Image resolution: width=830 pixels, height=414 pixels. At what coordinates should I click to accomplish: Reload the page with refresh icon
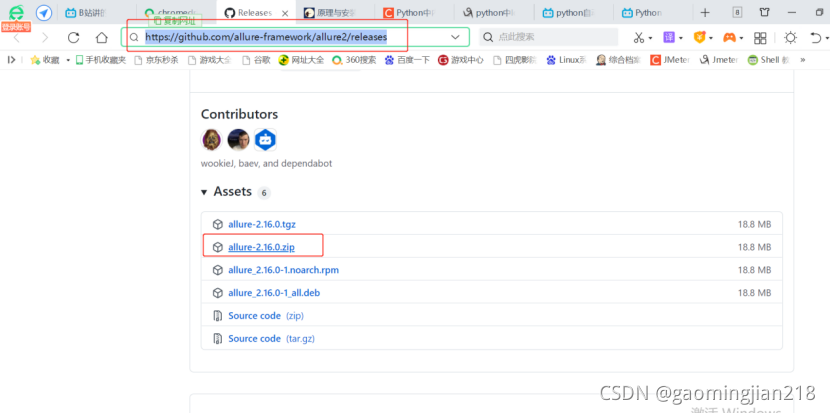tap(74, 38)
